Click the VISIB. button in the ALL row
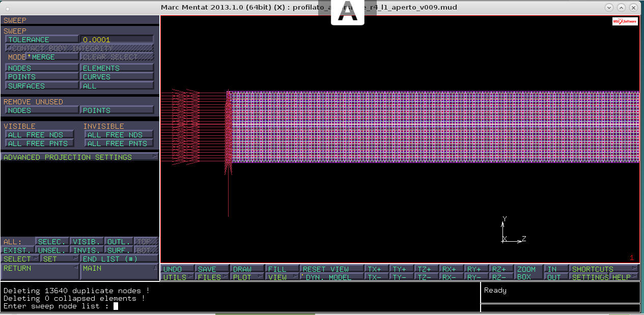The width and height of the screenshot is (644, 315). point(87,242)
